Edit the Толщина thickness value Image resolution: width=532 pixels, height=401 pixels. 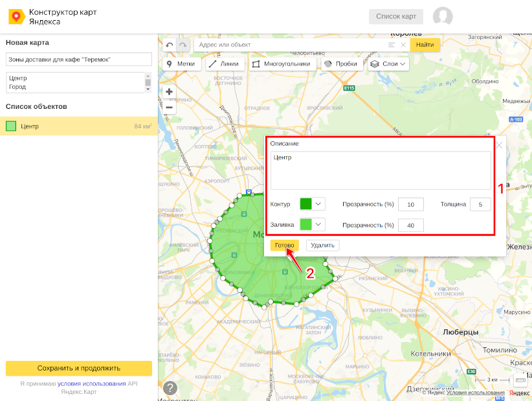480,205
